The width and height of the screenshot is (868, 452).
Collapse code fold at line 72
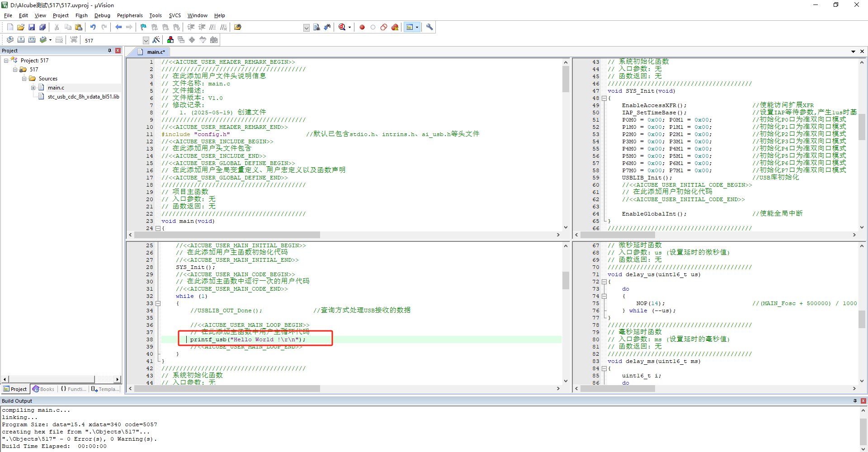click(604, 282)
